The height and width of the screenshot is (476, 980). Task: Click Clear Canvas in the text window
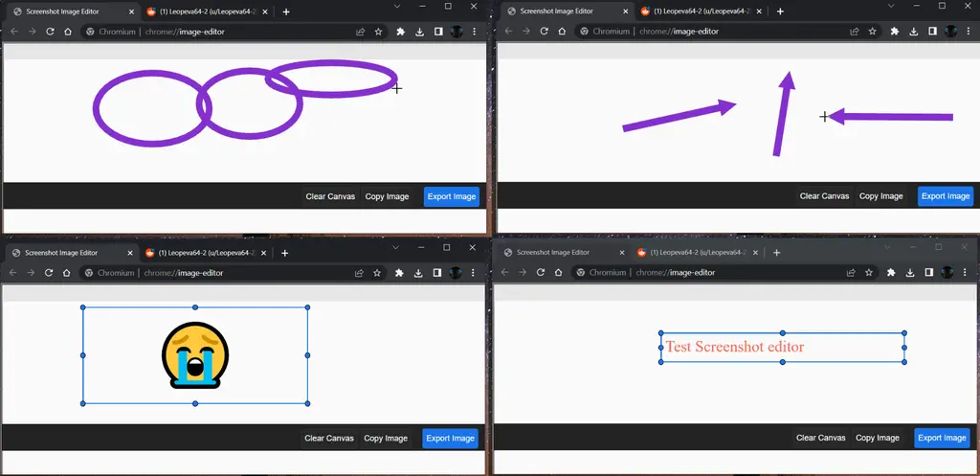(820, 438)
